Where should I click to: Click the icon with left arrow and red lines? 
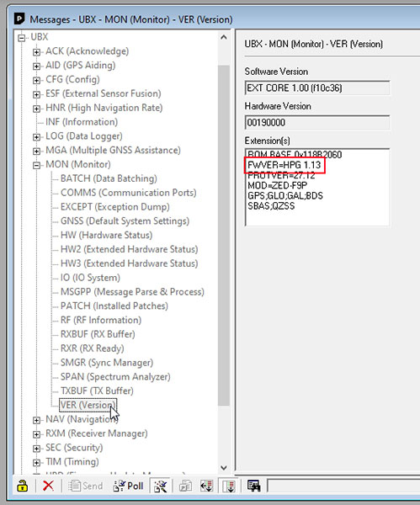(x=206, y=486)
